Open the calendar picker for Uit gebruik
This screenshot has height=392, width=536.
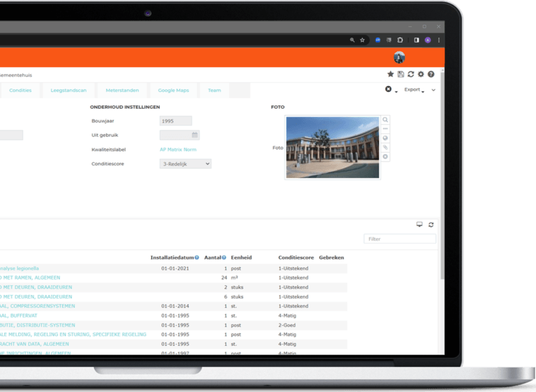tap(195, 135)
